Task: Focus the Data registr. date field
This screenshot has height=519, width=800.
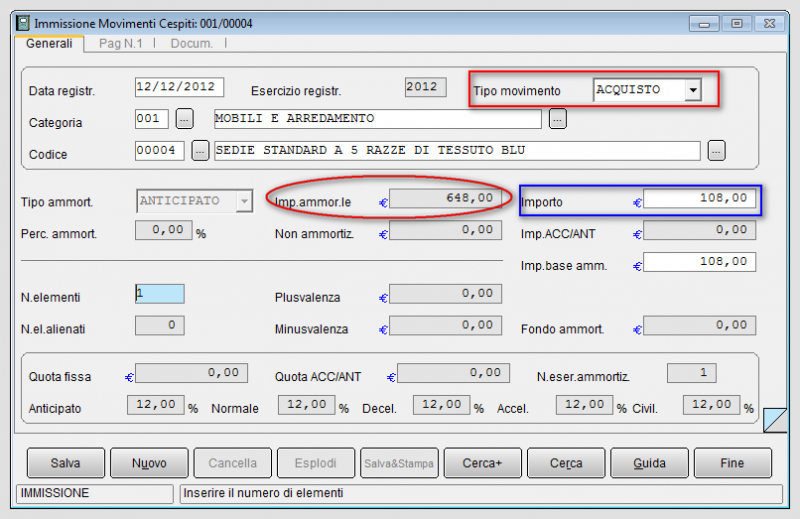Action: click(179, 87)
